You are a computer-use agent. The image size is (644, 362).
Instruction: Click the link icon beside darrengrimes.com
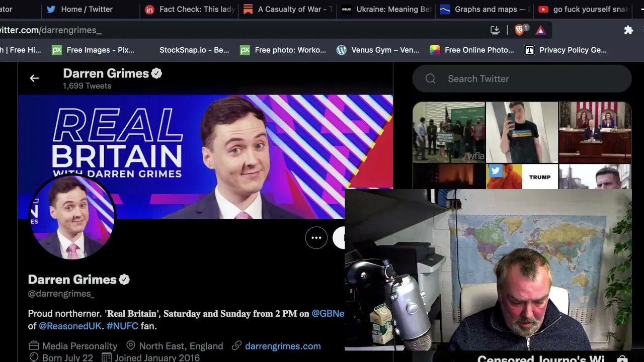(236, 346)
